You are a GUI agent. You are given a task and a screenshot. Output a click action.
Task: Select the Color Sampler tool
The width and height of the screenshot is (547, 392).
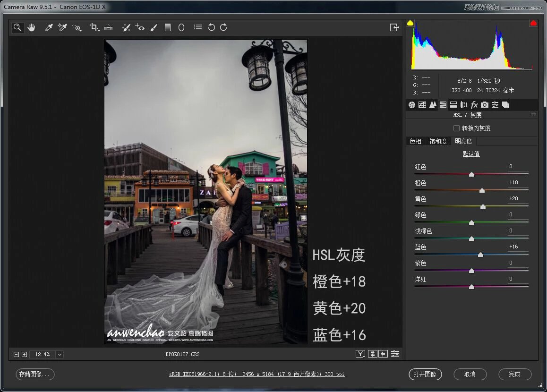tap(62, 27)
